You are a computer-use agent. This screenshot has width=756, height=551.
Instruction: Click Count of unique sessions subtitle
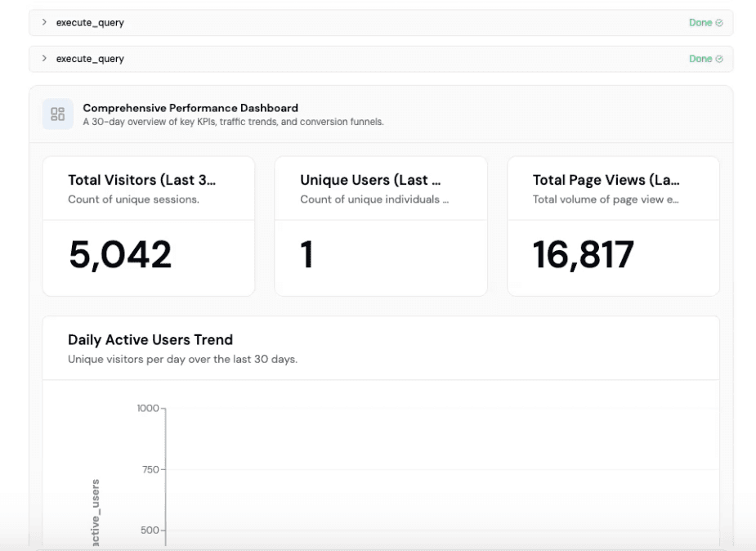(133, 199)
